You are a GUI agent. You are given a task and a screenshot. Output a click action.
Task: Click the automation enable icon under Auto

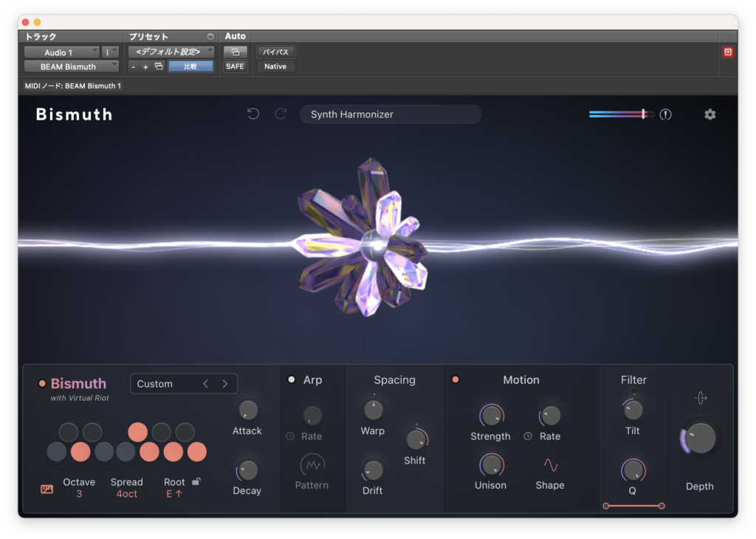pos(236,52)
